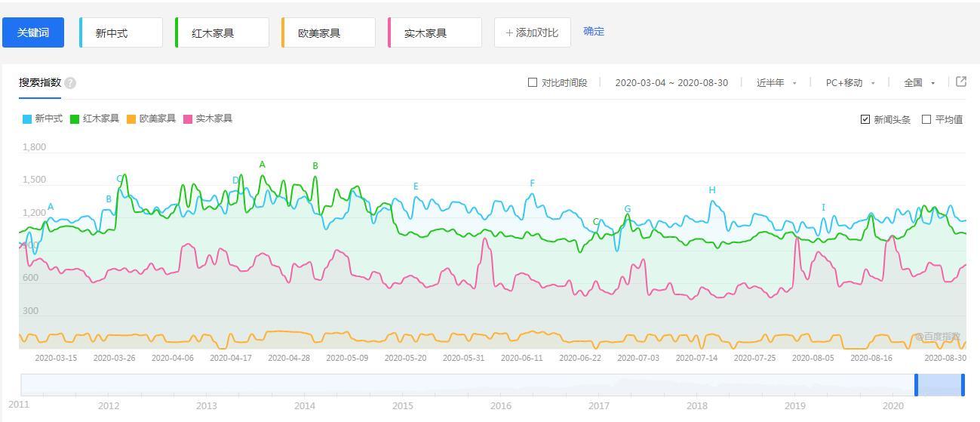Check the 平均值 checkbox
This screenshot has width=980, height=422.
tap(926, 119)
